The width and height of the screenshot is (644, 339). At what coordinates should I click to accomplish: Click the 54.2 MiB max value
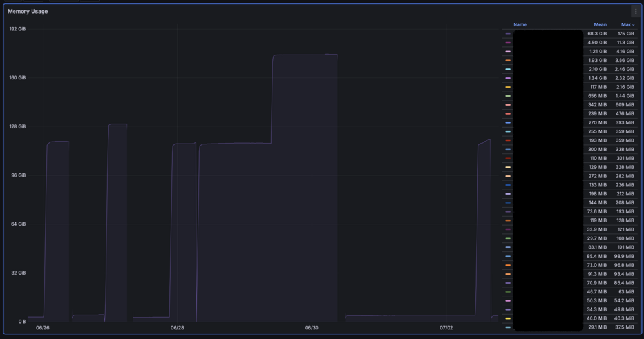tap(624, 301)
